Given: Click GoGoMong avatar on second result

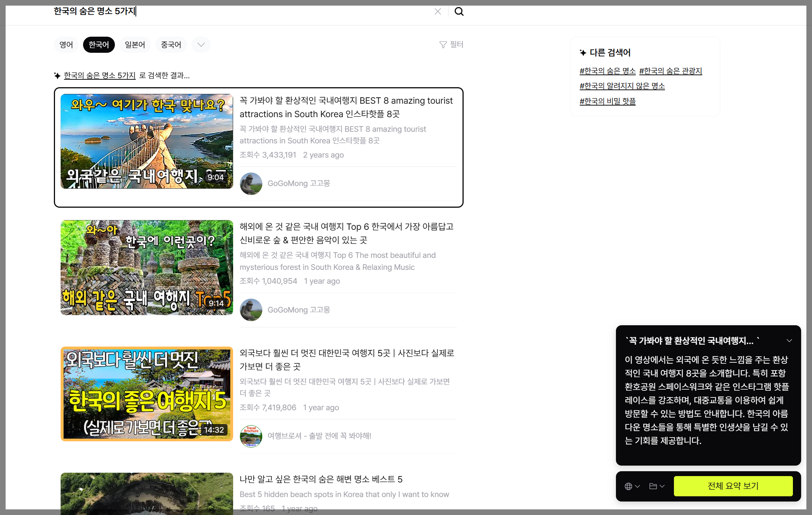Looking at the screenshot, I should click(x=251, y=310).
